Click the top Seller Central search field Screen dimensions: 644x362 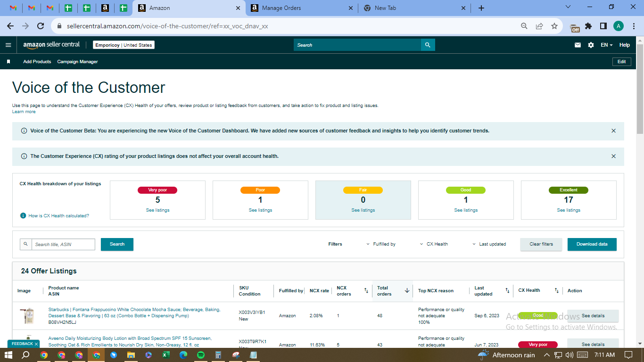(x=357, y=45)
